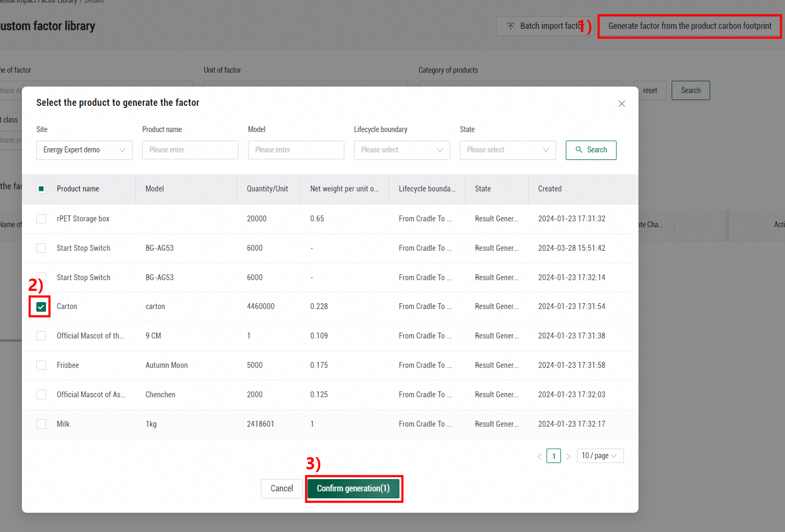Click the 2024-03-28 15:51:42 created date
This screenshot has width=785, height=532.
(x=572, y=248)
